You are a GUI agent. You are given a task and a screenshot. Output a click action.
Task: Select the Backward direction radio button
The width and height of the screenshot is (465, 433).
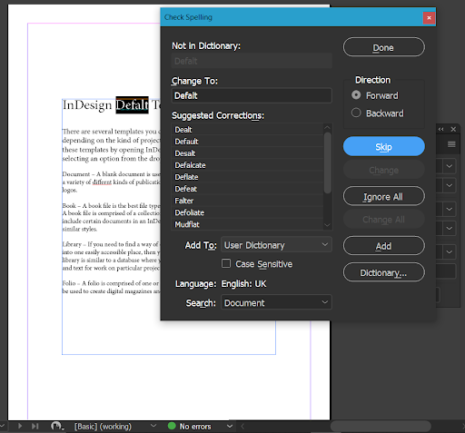click(356, 113)
